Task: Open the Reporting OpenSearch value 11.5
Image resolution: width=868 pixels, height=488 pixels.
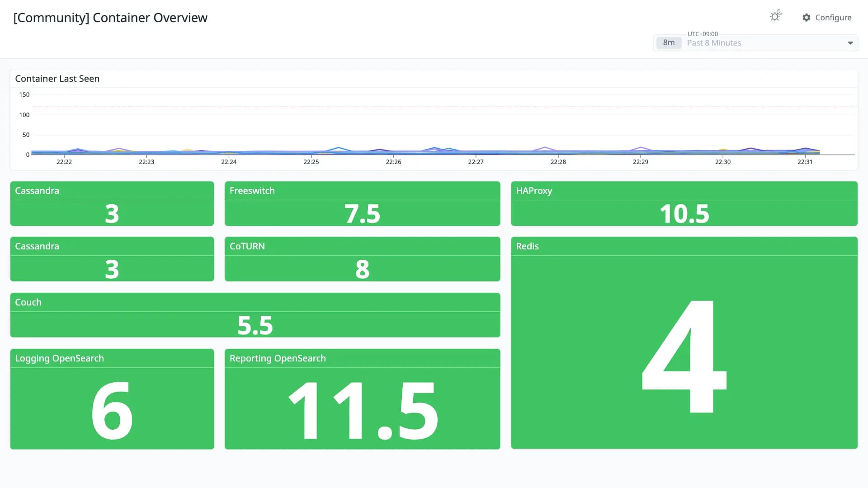Action: pos(363,410)
